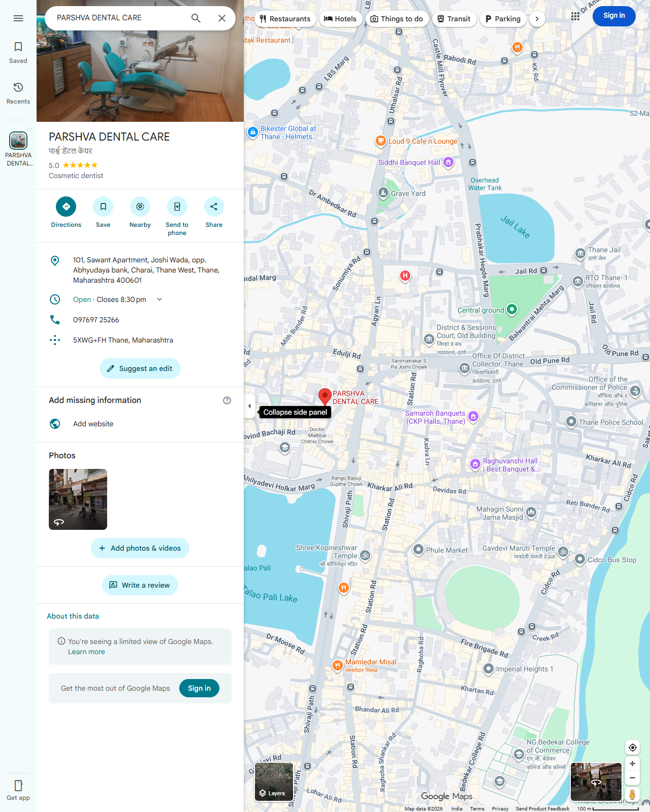The image size is (650, 812).
Task: Open About this data link
Action: coord(73,616)
